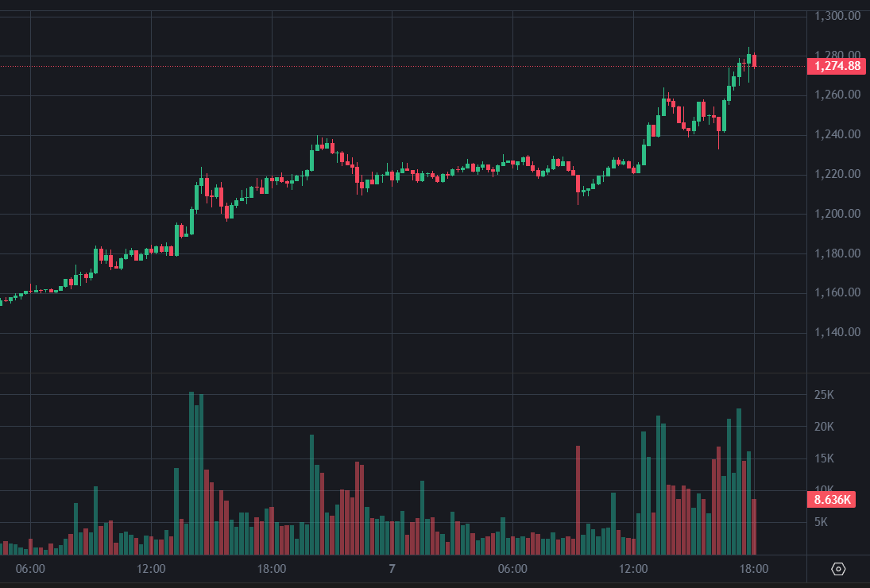Click the 25K volume axis label
This screenshot has width=870, height=588.
click(x=825, y=395)
